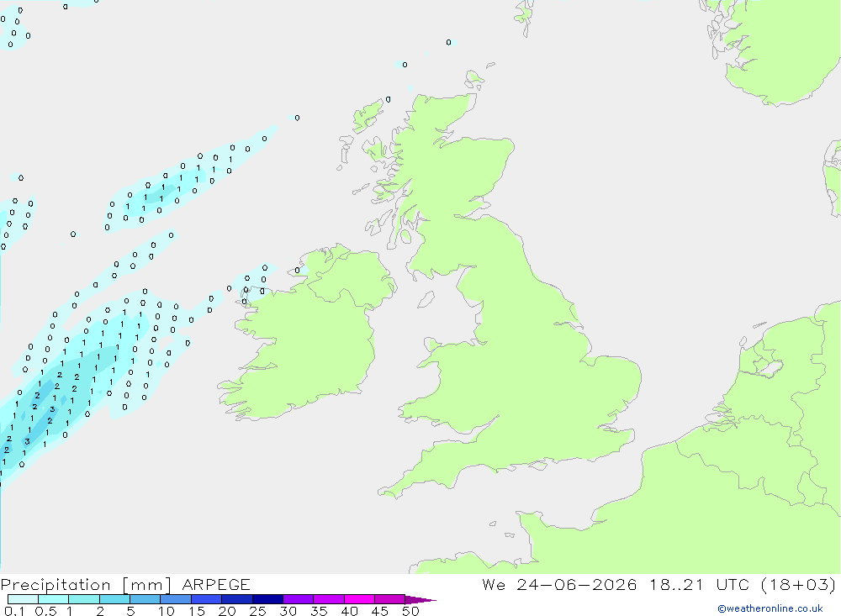Click the "ARPEGE" model name label
Image resolution: width=841 pixels, height=616 pixels.
coord(215,585)
